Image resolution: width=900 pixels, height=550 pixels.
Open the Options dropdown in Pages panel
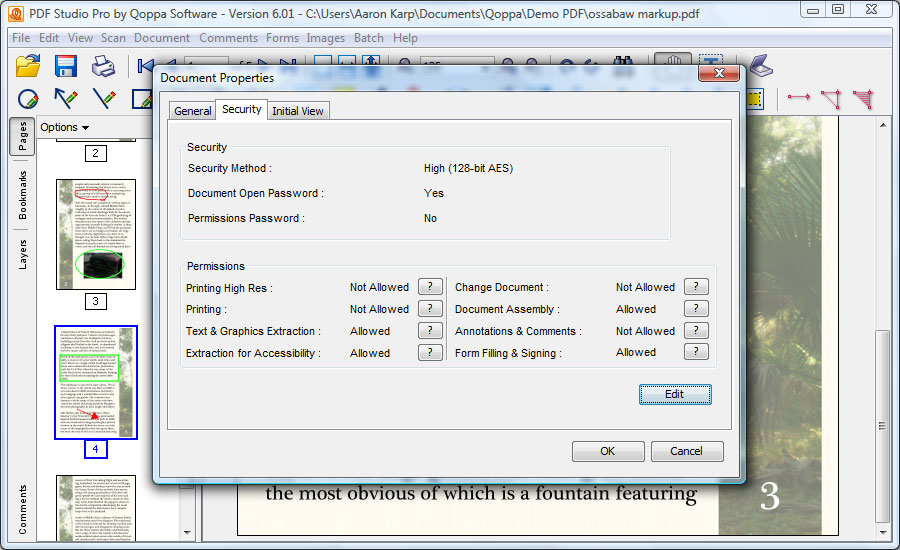64,127
